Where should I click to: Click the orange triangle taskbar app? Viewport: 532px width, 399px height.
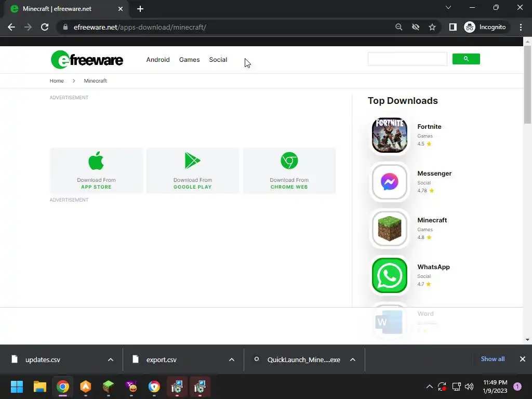tap(86, 387)
